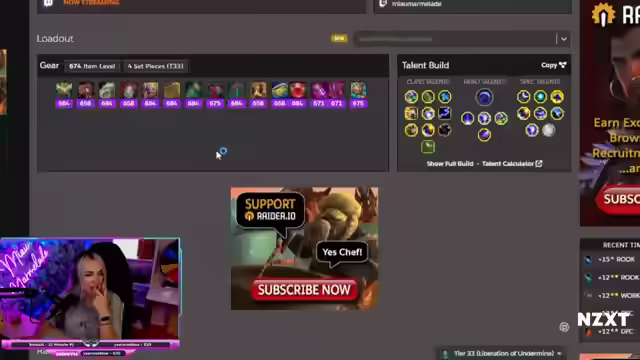Click the Loadout section heading
The width and height of the screenshot is (640, 360).
pos(55,39)
